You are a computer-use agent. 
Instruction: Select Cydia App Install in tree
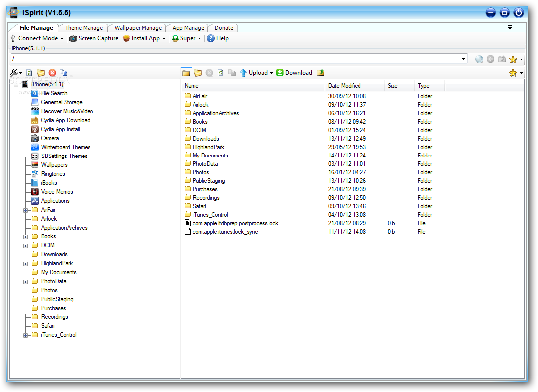60,129
